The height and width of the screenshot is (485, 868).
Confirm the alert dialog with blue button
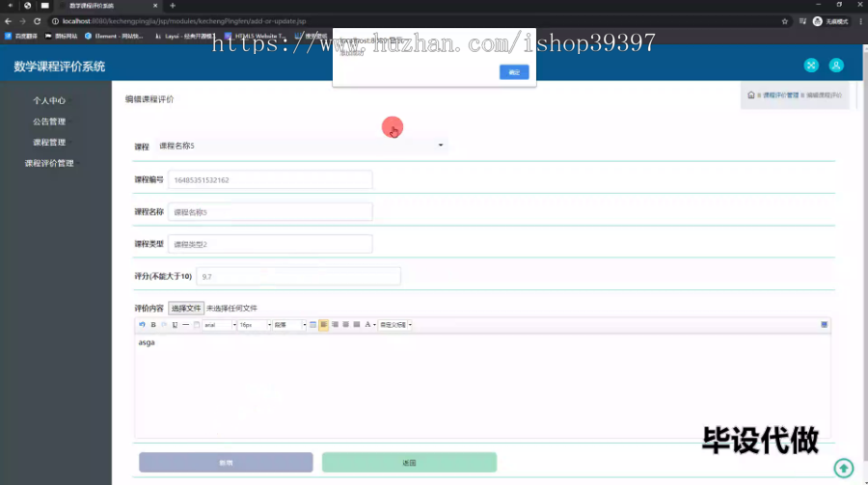514,72
